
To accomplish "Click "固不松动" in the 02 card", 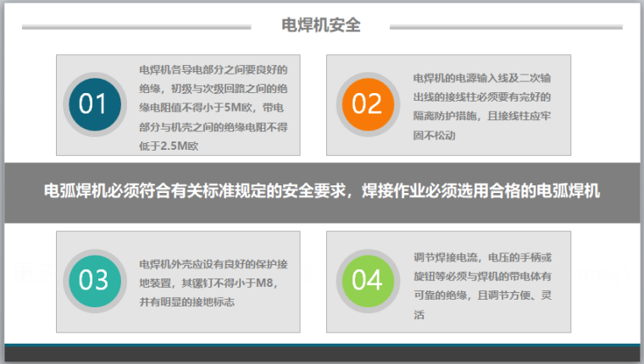I will 433,135.
